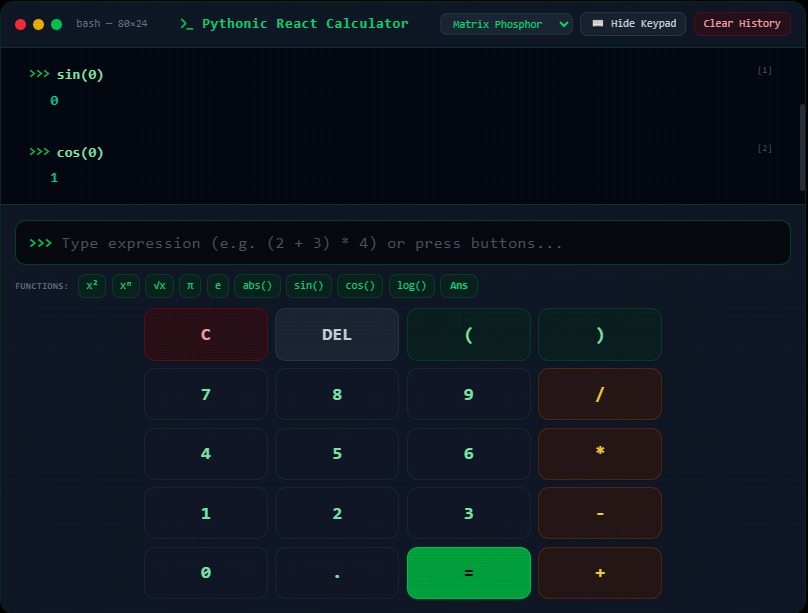Viewport: 808px width, 613px height.
Task: Select the divide operator key
Action: point(600,394)
